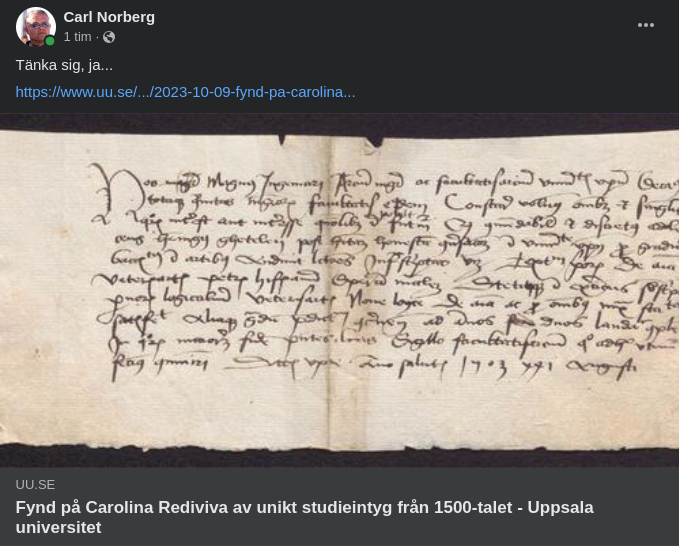The width and height of the screenshot is (679, 546).
Task: Open the "1 tim" post timestamp
Action: click(x=78, y=37)
